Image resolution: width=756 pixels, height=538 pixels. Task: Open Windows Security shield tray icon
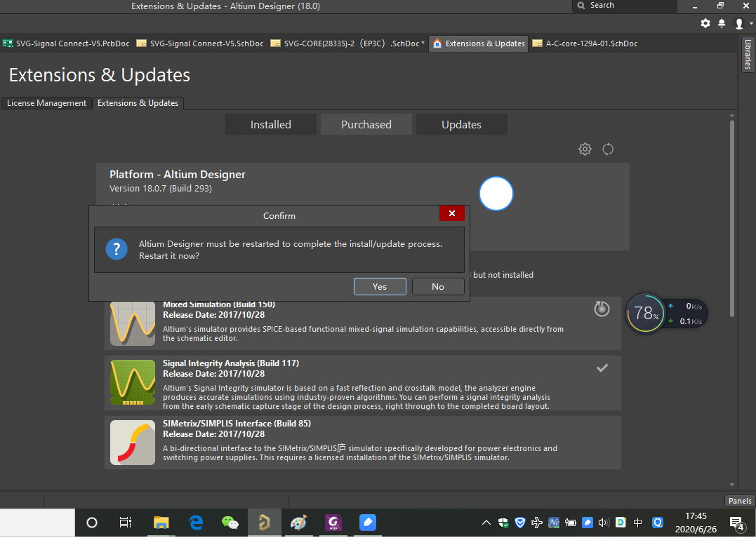(x=503, y=523)
